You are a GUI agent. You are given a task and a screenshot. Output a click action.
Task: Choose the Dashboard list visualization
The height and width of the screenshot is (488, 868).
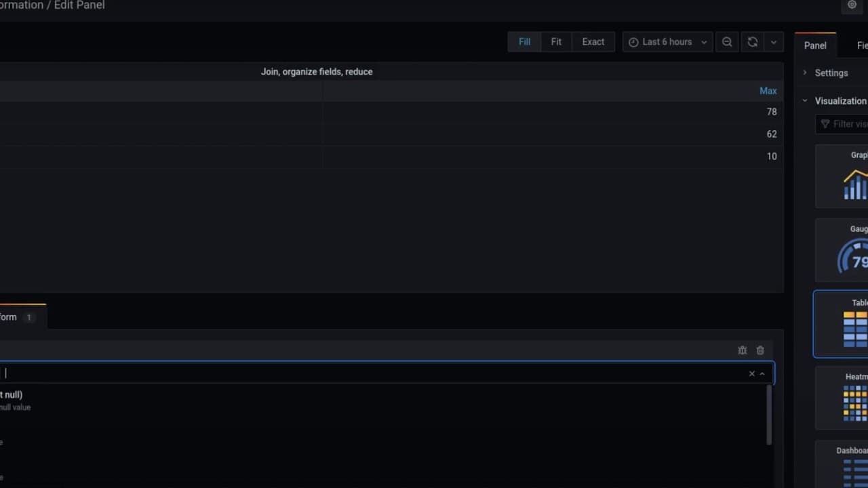[842, 464]
